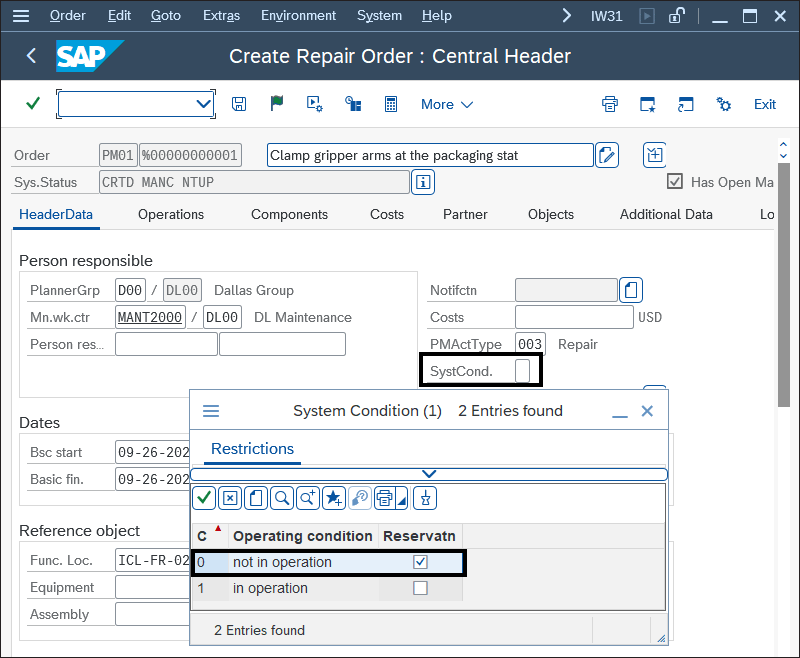The width and height of the screenshot is (800, 658).
Task: Open the Goto menu
Action: pos(166,16)
